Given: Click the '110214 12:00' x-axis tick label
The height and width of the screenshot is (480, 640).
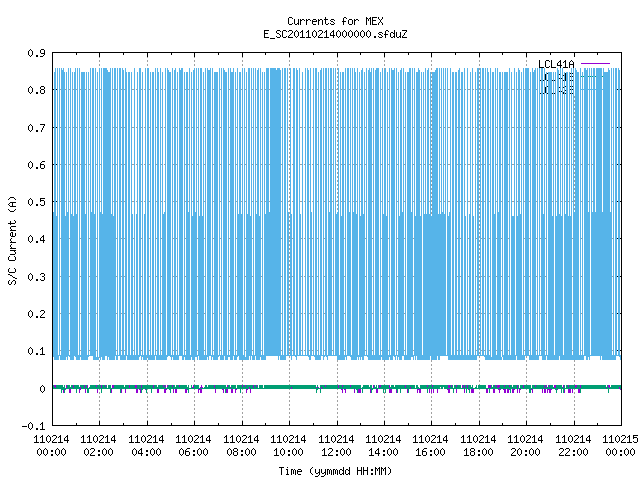Looking at the screenshot, I should click(x=336, y=446).
